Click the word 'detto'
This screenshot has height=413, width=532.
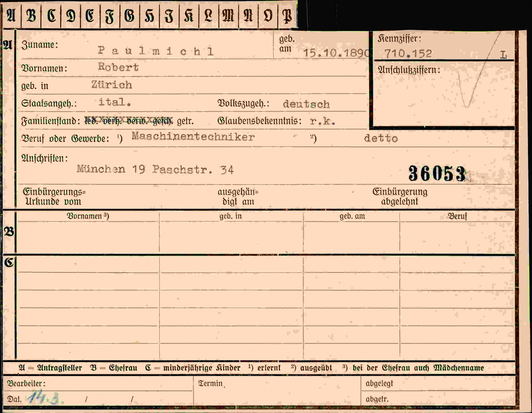click(381, 138)
